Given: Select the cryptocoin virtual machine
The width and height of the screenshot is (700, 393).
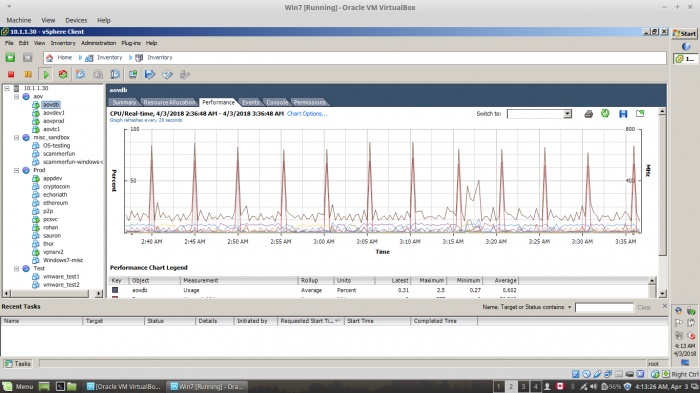Looking at the screenshot, I should click(x=56, y=186).
